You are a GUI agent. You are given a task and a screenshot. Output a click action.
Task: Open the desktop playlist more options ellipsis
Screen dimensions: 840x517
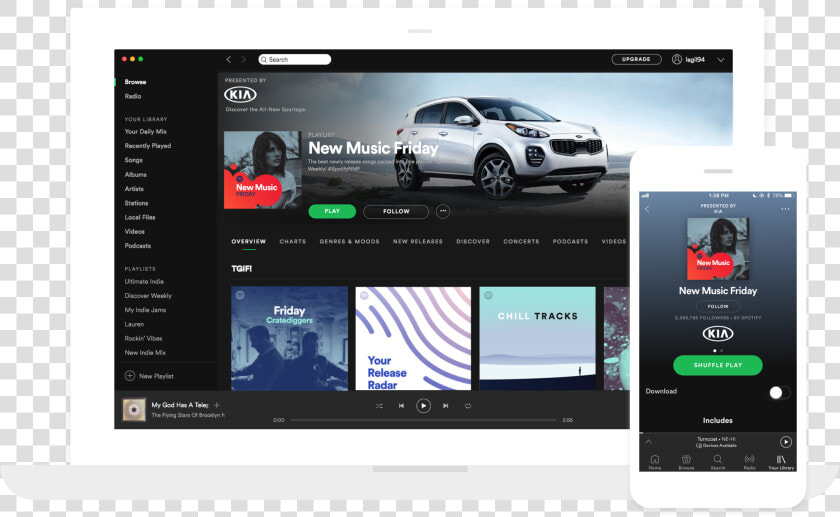tap(443, 212)
